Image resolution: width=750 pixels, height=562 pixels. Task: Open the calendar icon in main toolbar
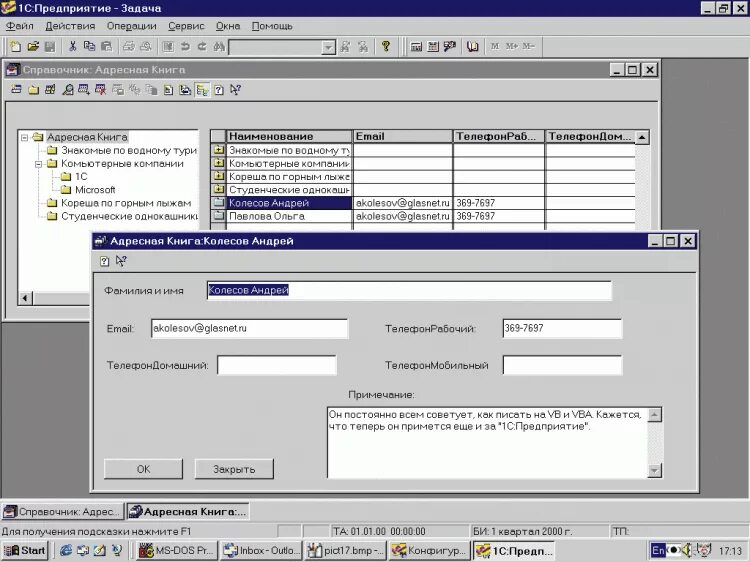tap(433, 46)
